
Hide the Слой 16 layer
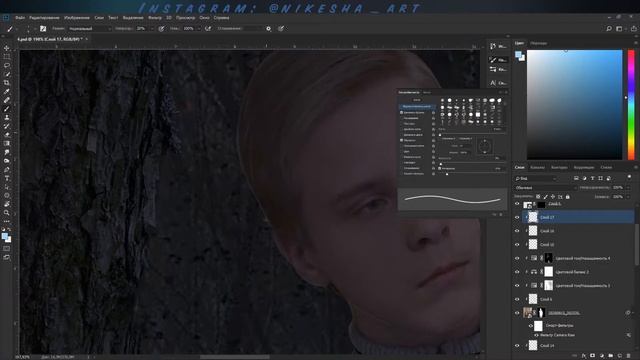(x=517, y=231)
